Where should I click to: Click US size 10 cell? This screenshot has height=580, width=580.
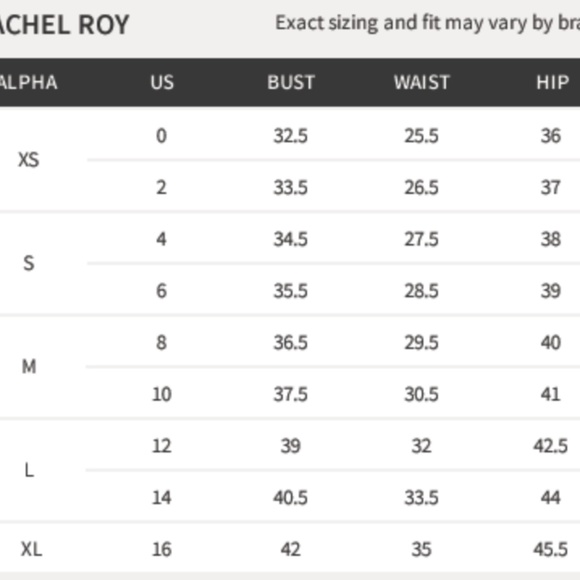pyautogui.click(x=162, y=394)
